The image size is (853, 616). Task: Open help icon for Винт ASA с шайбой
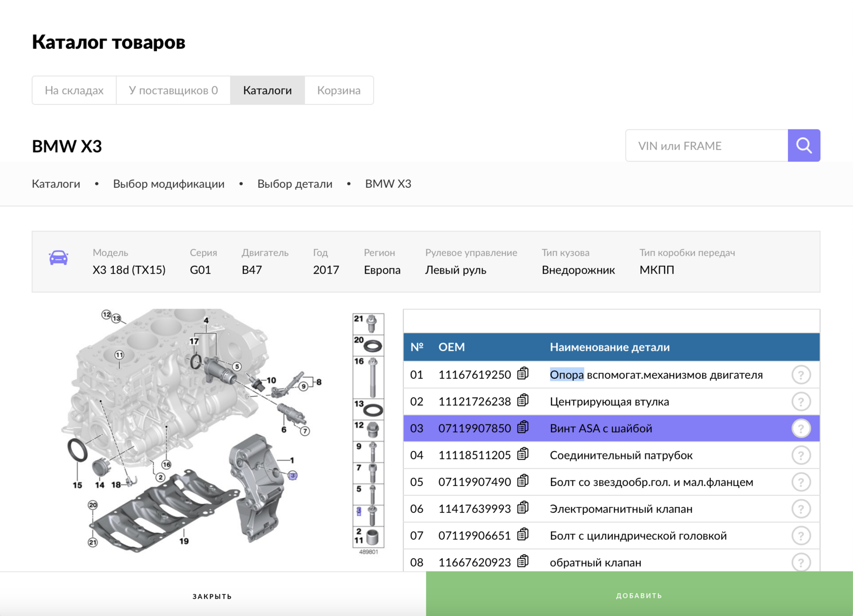click(800, 429)
